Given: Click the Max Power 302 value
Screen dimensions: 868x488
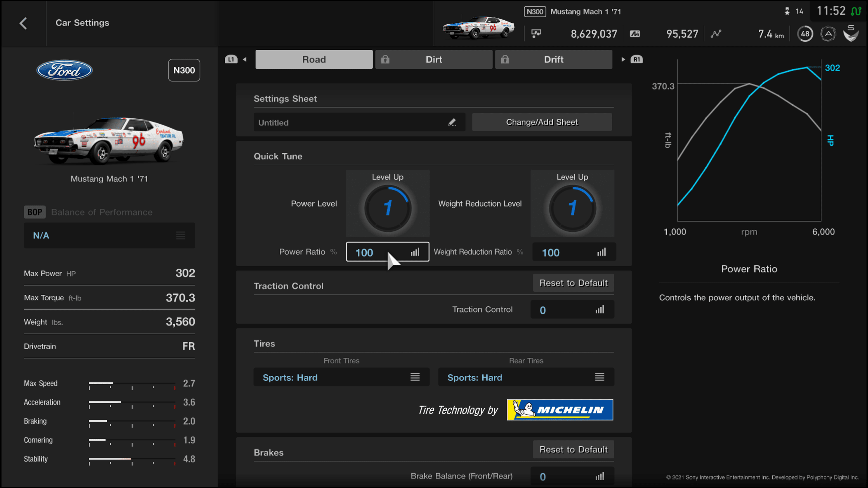Looking at the screenshot, I should 185,273.
